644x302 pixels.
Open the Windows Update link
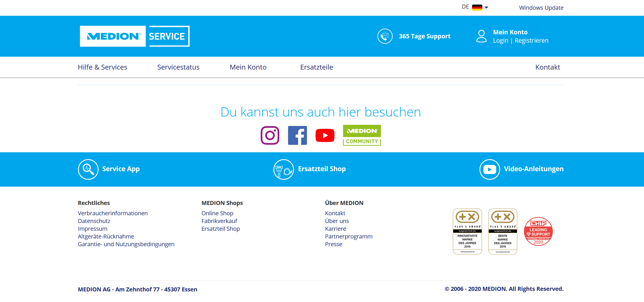click(541, 8)
